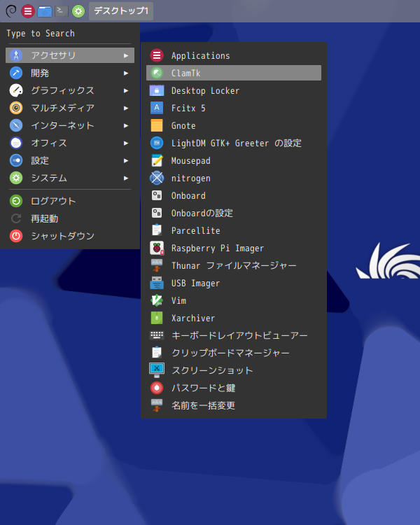Screen dimensions: 420x525
Task: Open LightDM GTK+ Greeter の設定
Action: click(234, 143)
